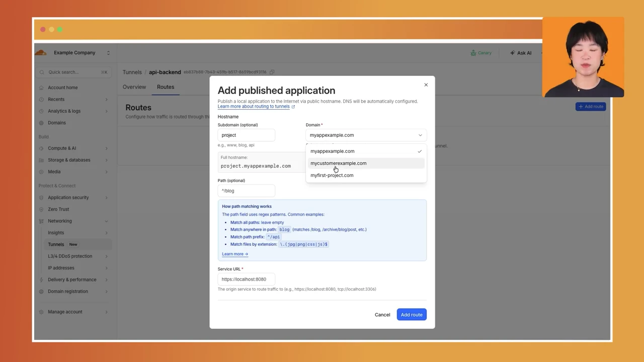
Task: Choose mycustomerexample.com from the domain list
Action: [366, 163]
